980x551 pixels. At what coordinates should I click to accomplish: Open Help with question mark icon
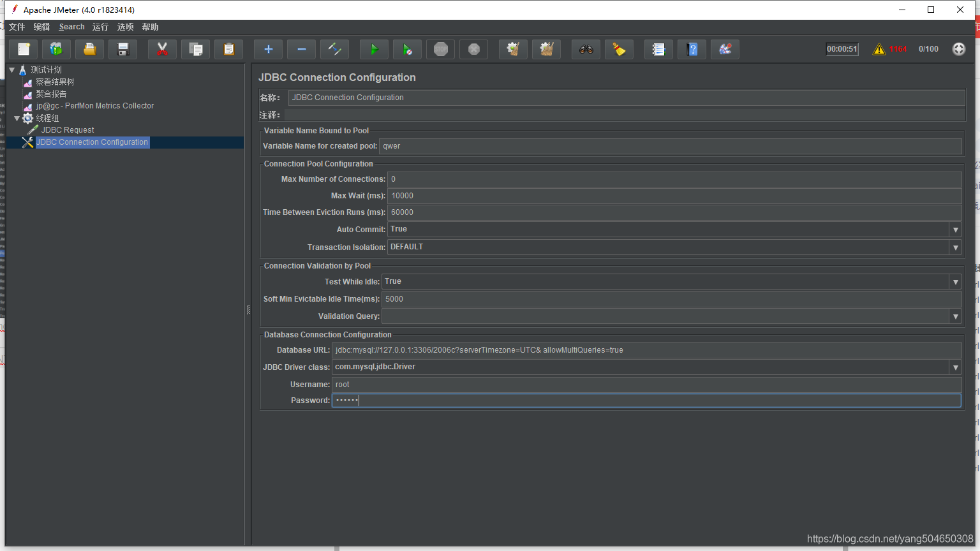pos(692,49)
